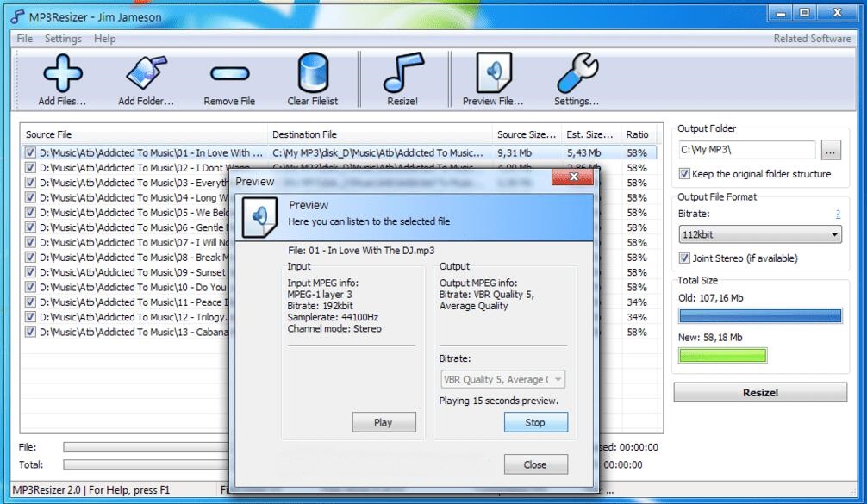Click the Add Files plus icon
The image size is (867, 504).
click(x=62, y=73)
